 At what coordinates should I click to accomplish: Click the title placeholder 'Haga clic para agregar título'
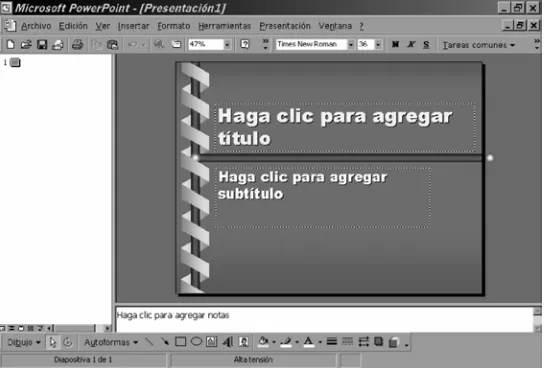(x=345, y=127)
